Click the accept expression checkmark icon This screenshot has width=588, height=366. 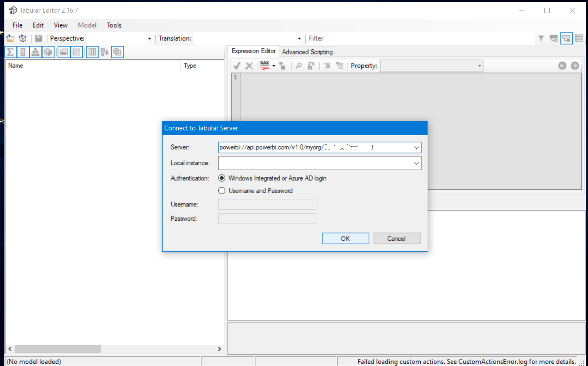[237, 65]
